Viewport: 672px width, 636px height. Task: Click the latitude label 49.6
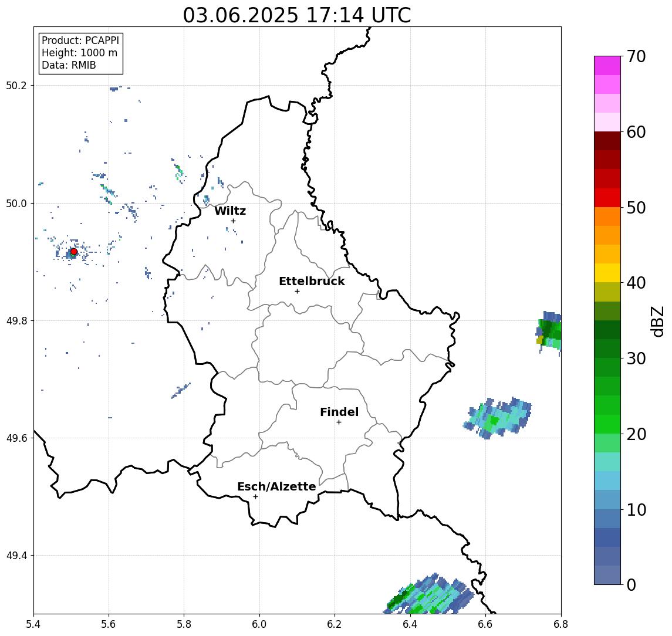pos(16,438)
